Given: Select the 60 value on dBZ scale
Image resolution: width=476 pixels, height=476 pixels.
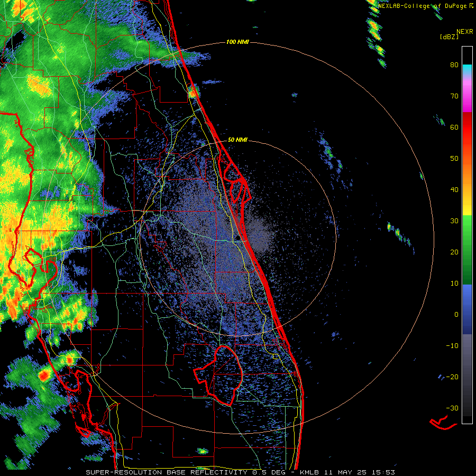Looking at the screenshot, I should (x=454, y=127).
